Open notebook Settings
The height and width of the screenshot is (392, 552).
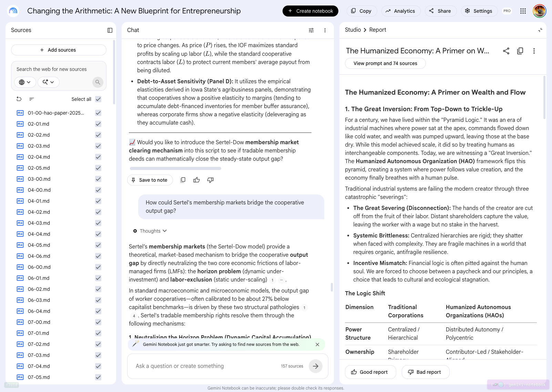tap(479, 11)
